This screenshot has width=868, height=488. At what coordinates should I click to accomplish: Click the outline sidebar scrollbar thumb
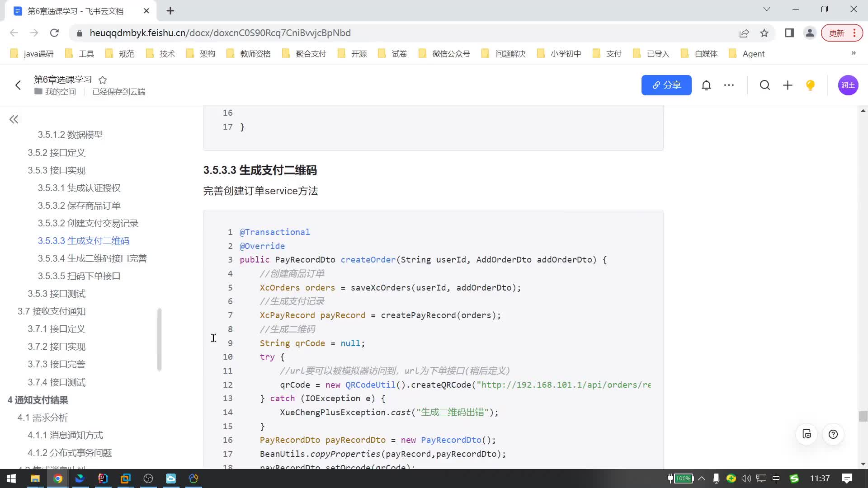pos(159,340)
